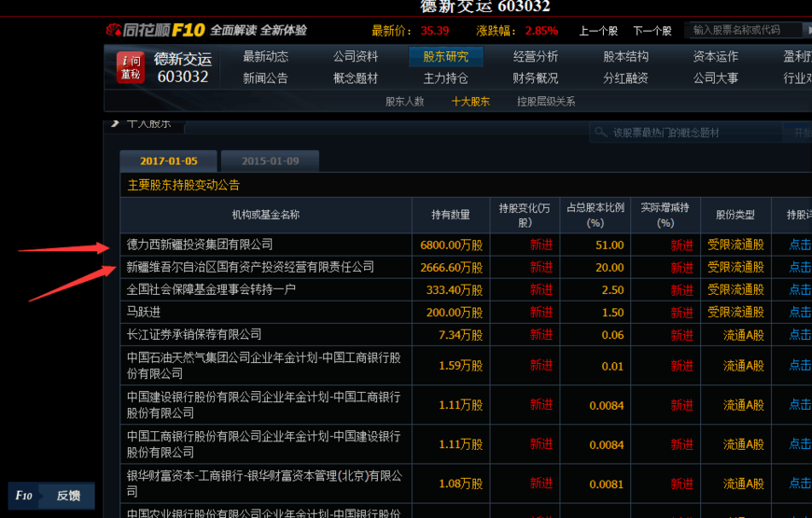The width and height of the screenshot is (812, 518).
Task: Go to 下一个股 next stock
Action: click(x=652, y=31)
